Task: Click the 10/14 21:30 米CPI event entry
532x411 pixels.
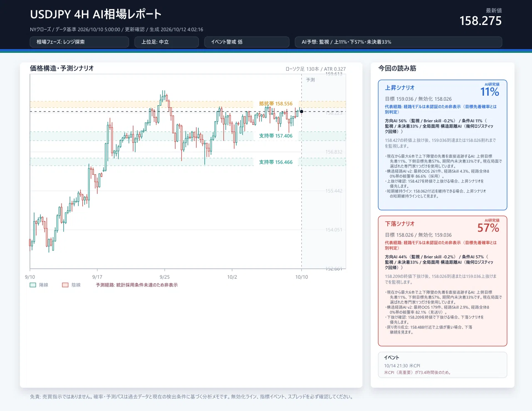Action: click(x=402, y=366)
